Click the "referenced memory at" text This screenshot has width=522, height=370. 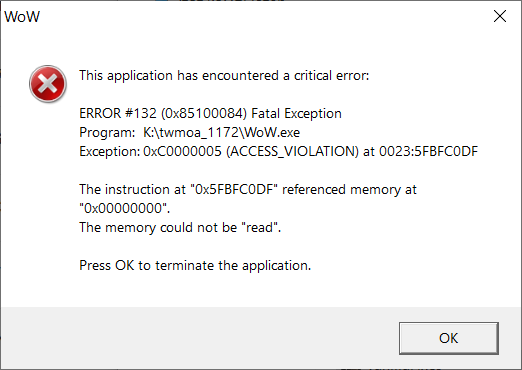tap(349, 190)
